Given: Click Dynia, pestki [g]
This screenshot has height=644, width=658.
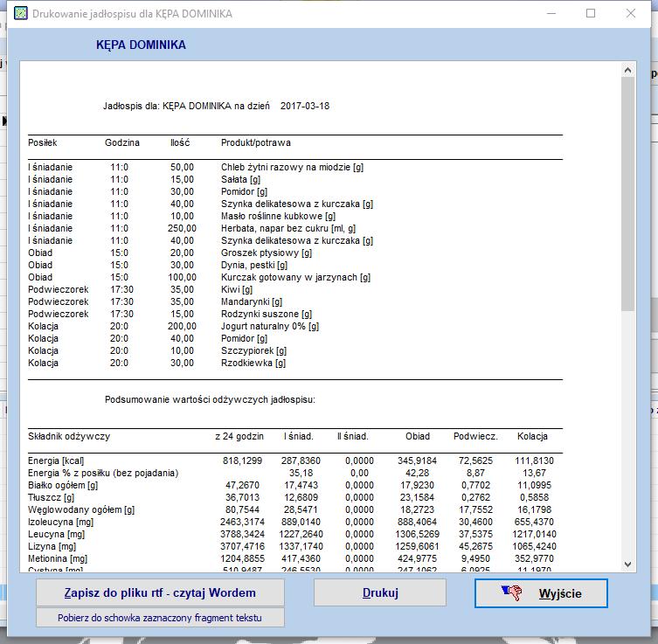Looking at the screenshot, I should pyautogui.click(x=254, y=265).
